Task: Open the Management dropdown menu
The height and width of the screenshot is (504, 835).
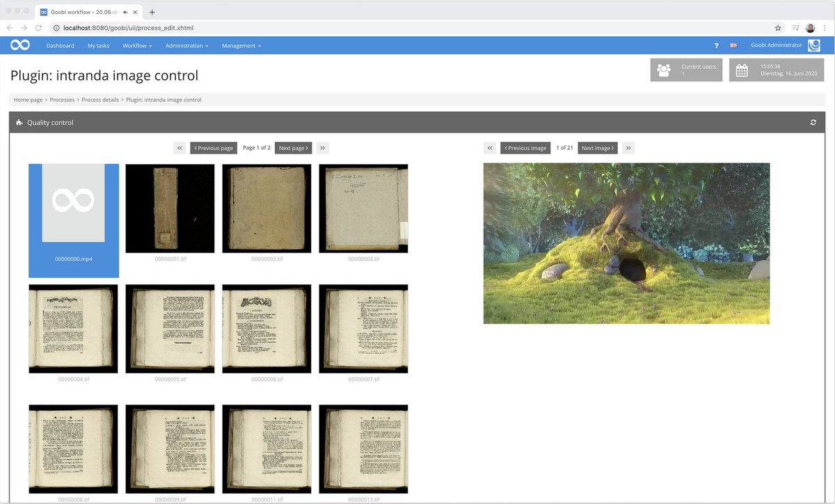Action: (239, 44)
